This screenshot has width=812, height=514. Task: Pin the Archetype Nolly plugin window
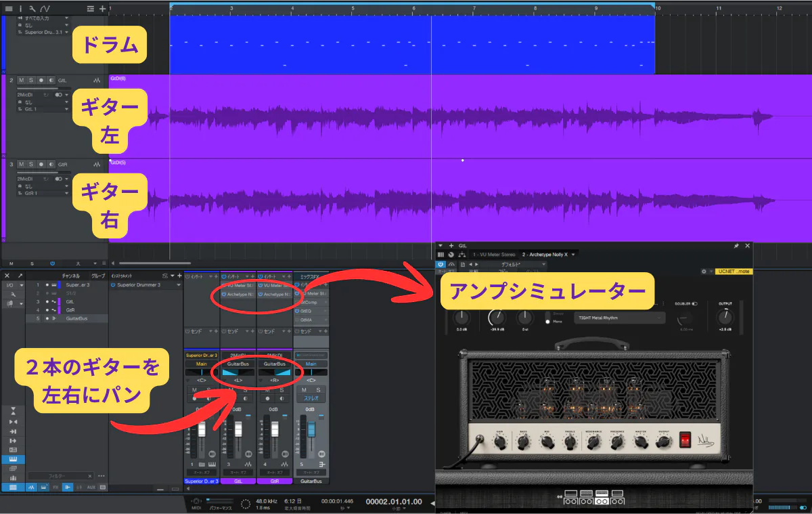click(736, 246)
